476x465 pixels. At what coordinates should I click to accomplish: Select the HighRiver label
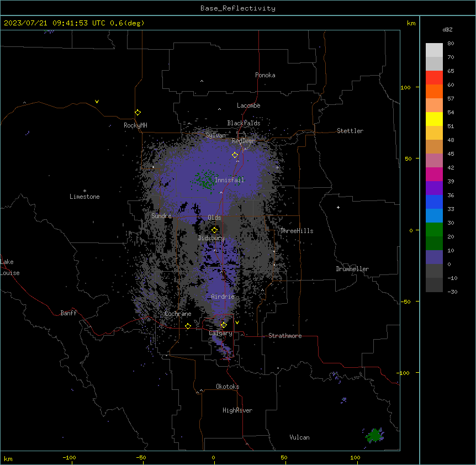coord(237,410)
